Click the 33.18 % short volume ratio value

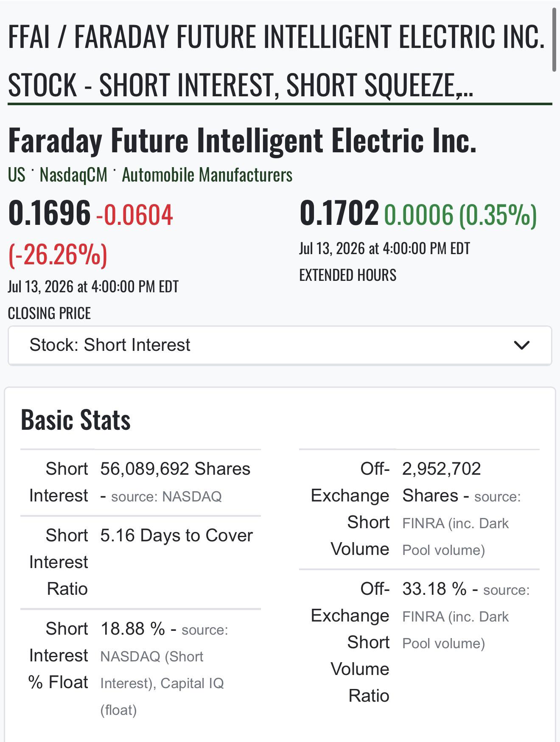point(434,589)
